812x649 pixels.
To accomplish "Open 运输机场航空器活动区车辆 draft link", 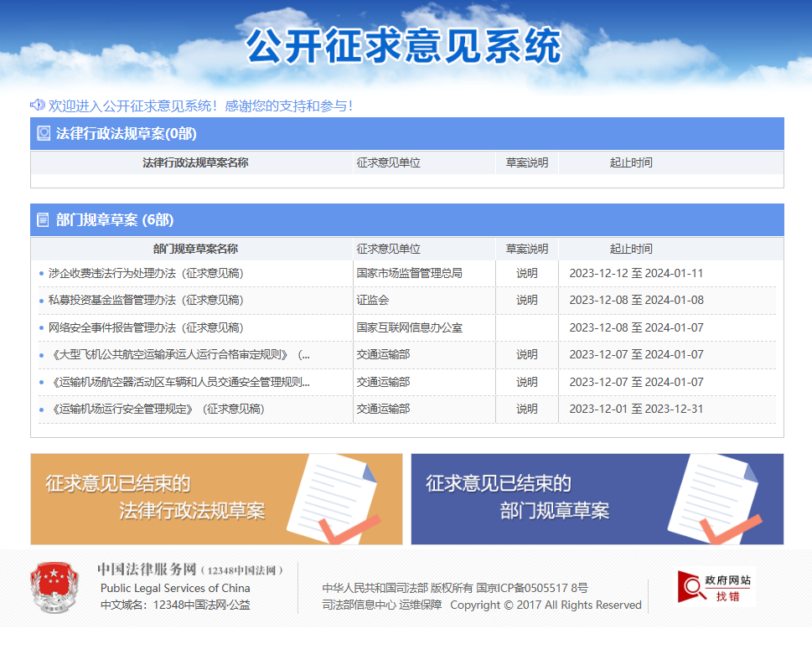I will click(x=179, y=382).
